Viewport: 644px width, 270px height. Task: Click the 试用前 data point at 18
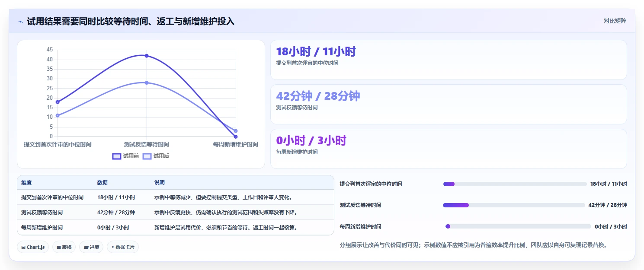(x=58, y=102)
